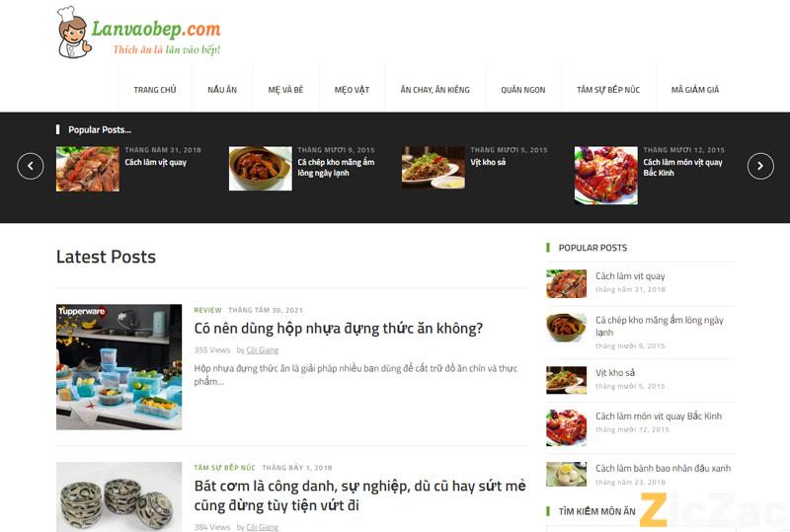Open ĂN CHAY, ĂN KIÊNG menu

tap(435, 90)
